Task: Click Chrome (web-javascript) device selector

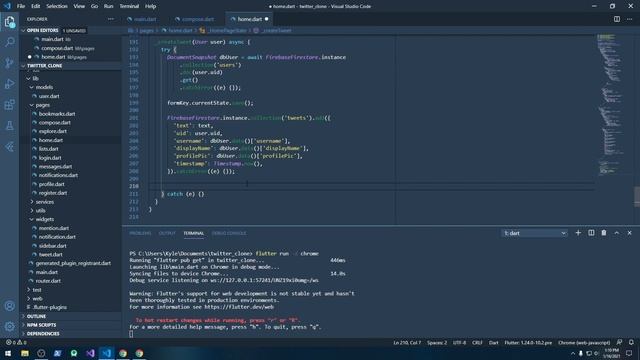Action: tap(584, 342)
